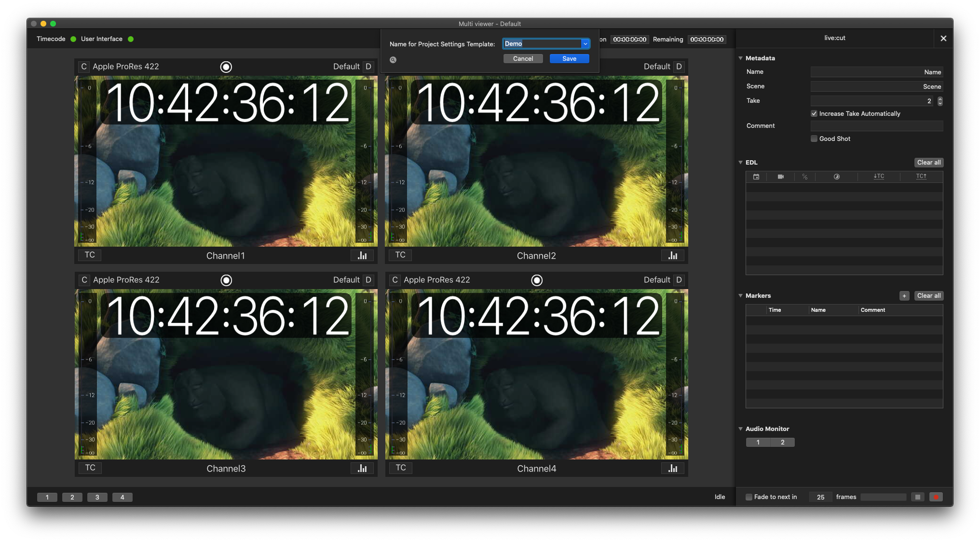980x542 pixels.
Task: Click the record indicator on Channel3 header
Action: click(x=226, y=280)
